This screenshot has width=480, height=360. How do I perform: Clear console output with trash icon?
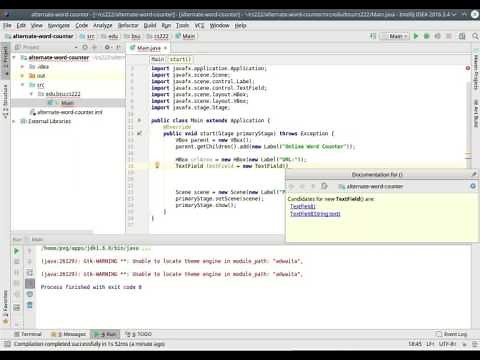[30, 305]
